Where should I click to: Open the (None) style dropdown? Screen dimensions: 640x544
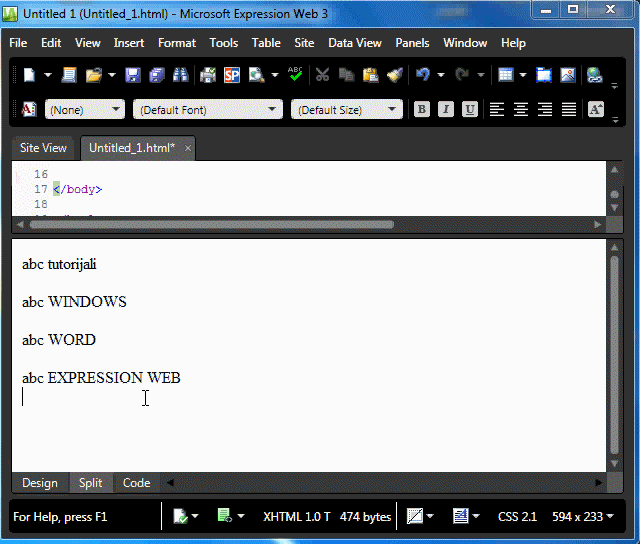[x=85, y=110]
